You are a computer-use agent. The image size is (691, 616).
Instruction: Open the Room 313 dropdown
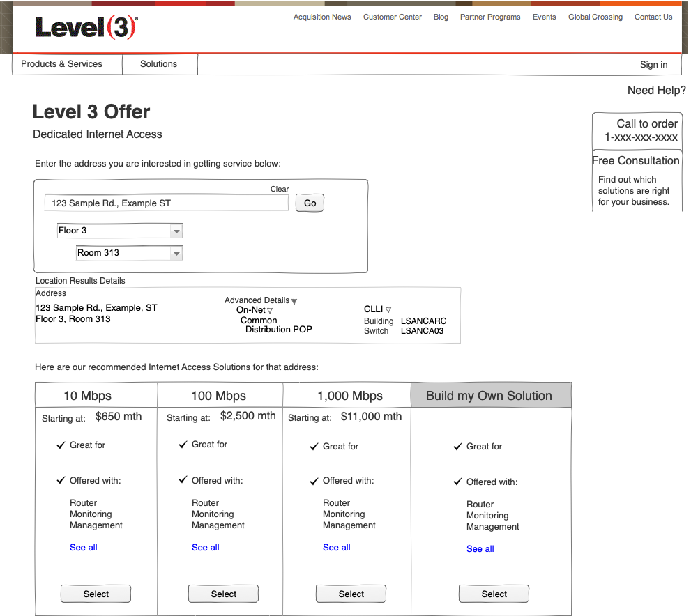176,252
